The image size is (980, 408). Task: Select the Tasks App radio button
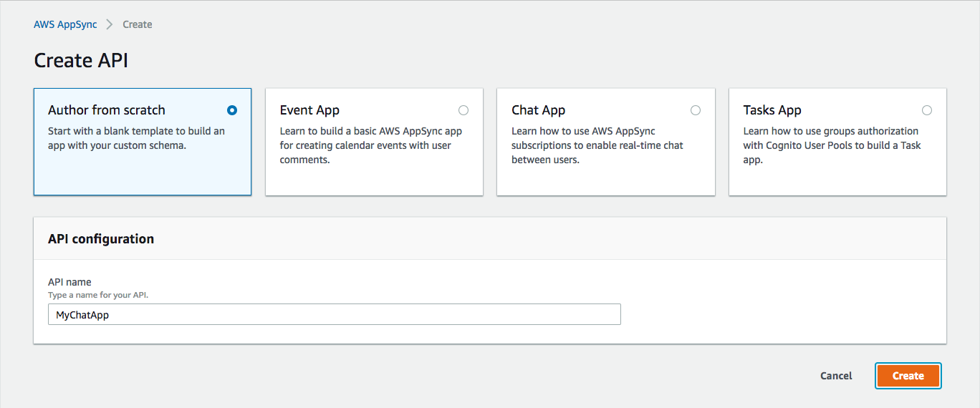pos(927,110)
